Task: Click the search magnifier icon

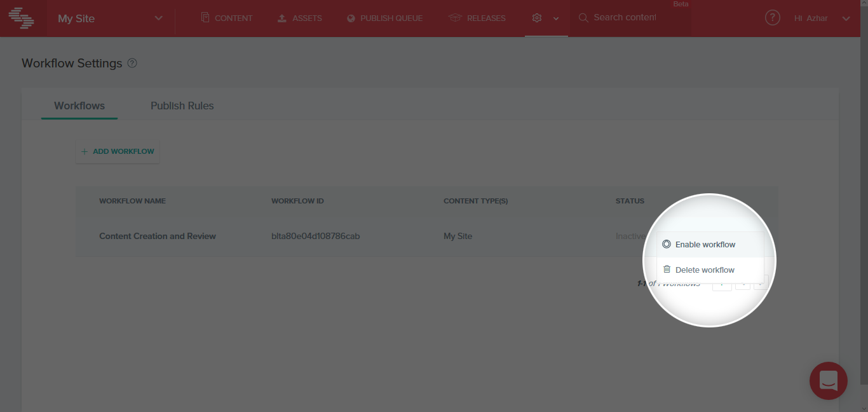Action: click(x=583, y=18)
